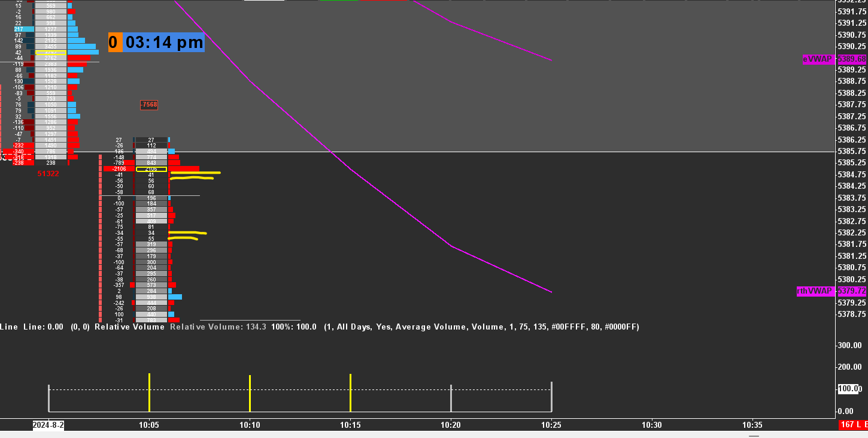Click the 5378.75 price axis label

852,314
